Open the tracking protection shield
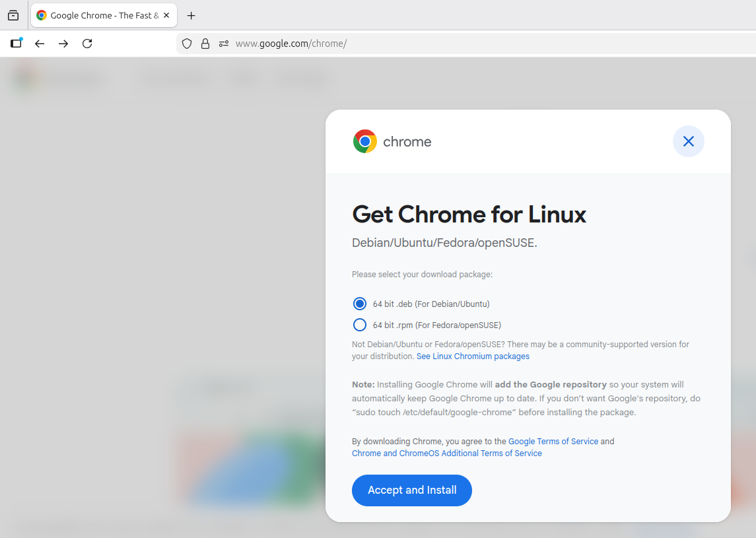This screenshot has height=538, width=756. (x=187, y=44)
